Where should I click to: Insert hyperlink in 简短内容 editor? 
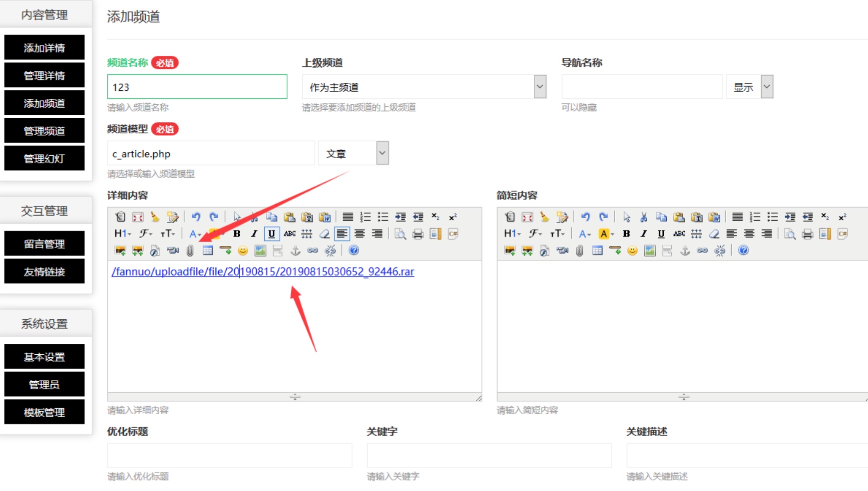point(702,250)
